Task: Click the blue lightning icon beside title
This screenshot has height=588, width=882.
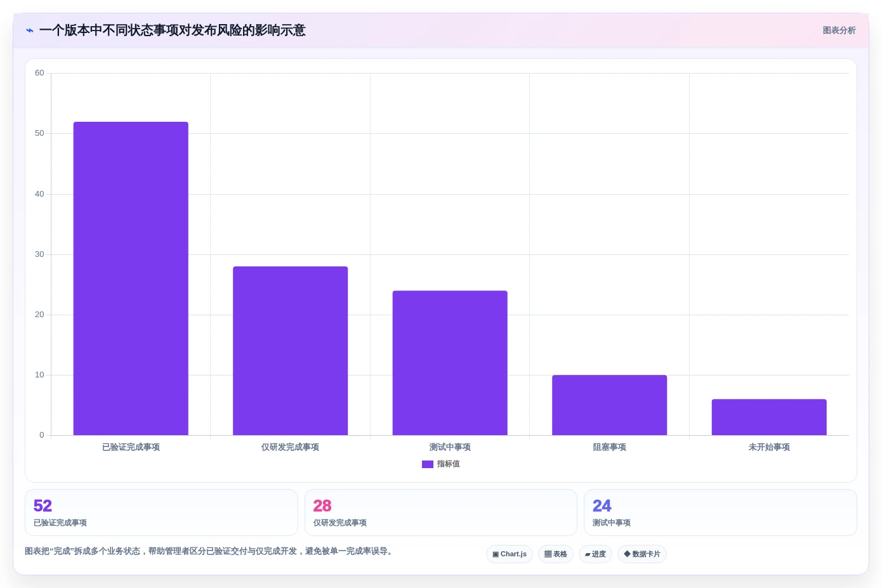Action: (30, 30)
